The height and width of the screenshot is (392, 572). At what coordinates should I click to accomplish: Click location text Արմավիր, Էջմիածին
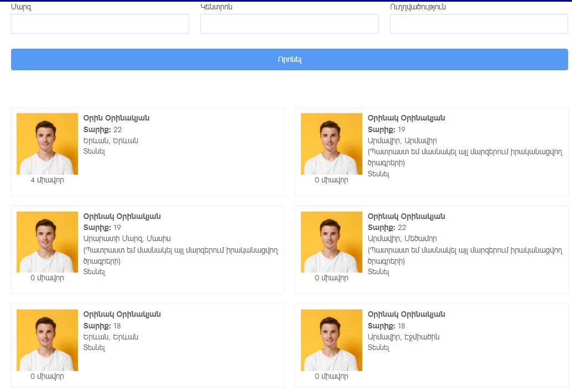coord(403,337)
